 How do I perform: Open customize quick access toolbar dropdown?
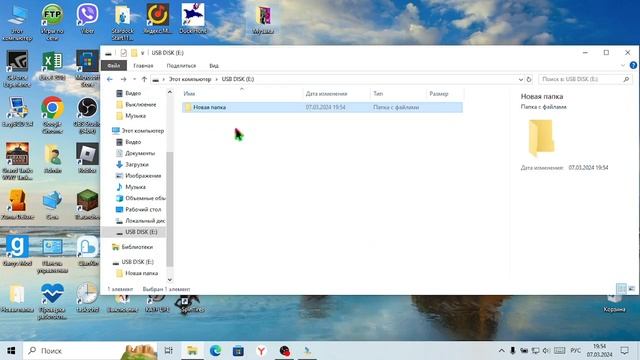[142, 53]
